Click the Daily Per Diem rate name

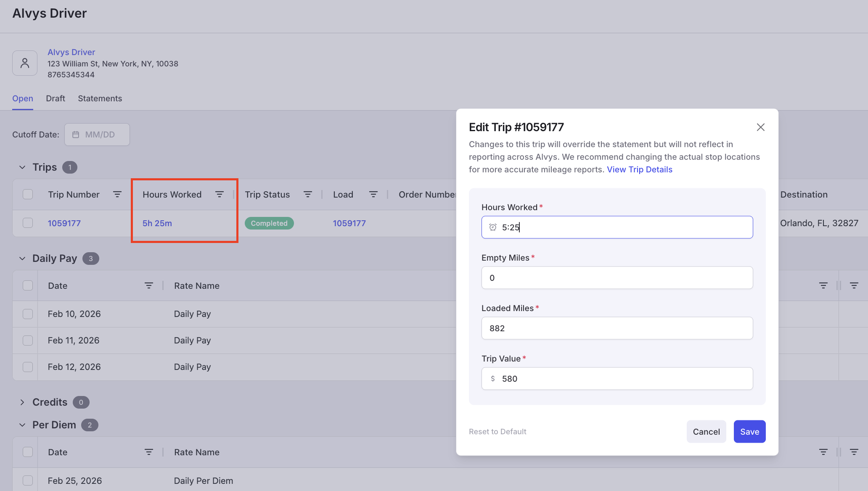204,480
